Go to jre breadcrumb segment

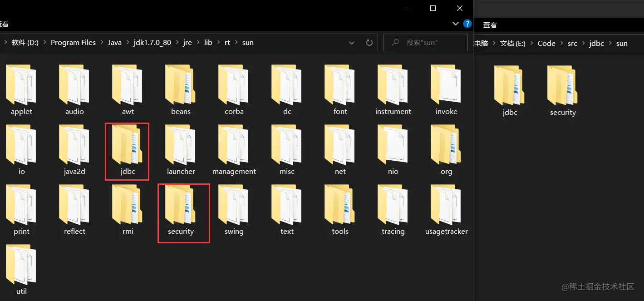pyautogui.click(x=187, y=43)
